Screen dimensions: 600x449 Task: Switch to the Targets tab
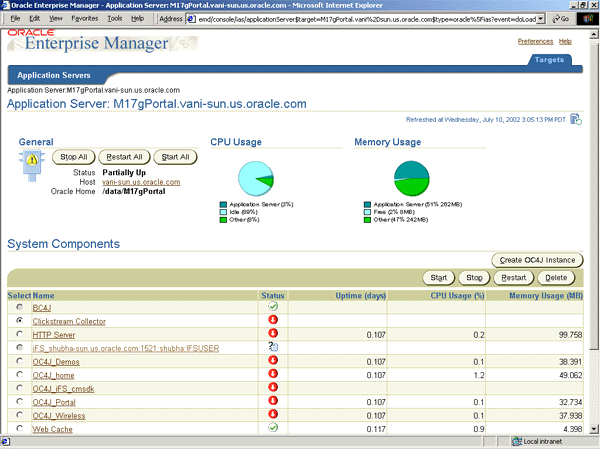coord(549,60)
